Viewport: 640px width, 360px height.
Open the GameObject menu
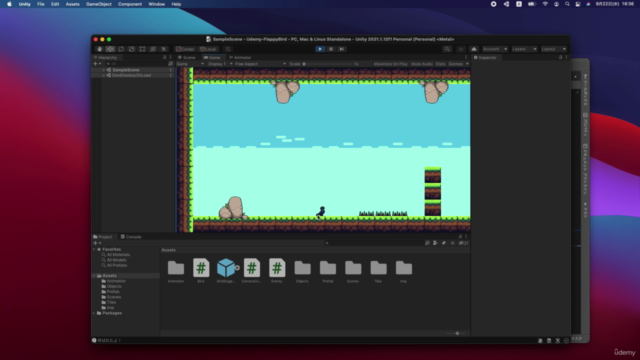tap(98, 4)
